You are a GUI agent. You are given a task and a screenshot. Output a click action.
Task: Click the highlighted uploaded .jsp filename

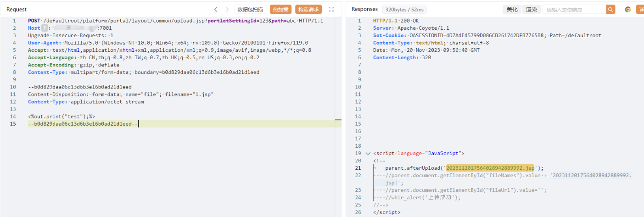click(490, 168)
